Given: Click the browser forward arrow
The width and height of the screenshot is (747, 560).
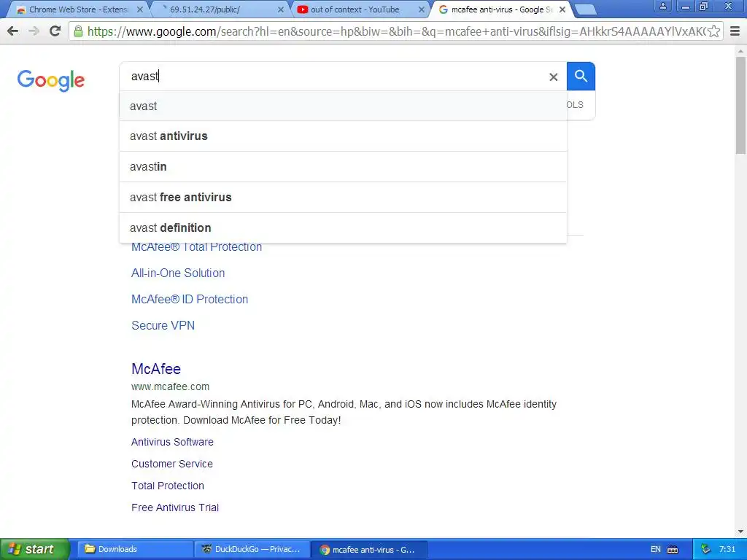Looking at the screenshot, I should pyautogui.click(x=34, y=31).
